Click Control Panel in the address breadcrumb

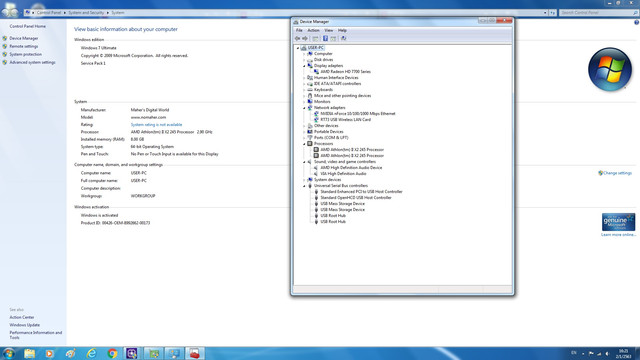point(49,13)
